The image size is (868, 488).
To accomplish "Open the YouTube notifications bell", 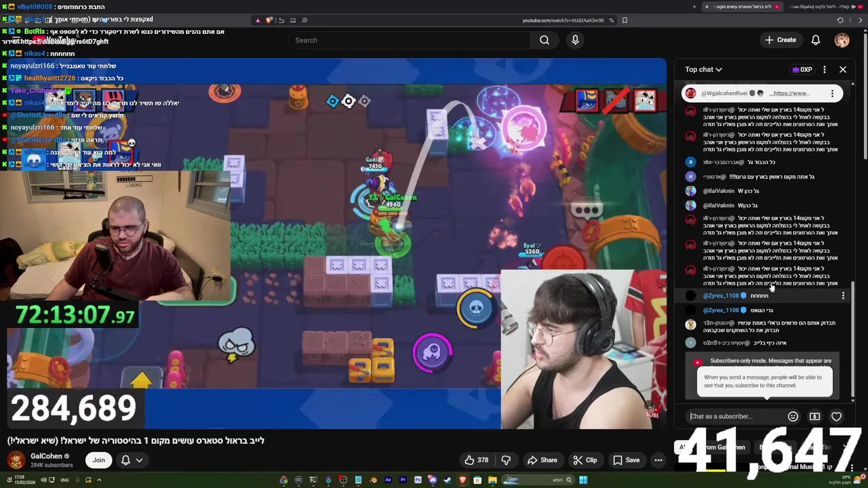I will pyautogui.click(x=816, y=40).
